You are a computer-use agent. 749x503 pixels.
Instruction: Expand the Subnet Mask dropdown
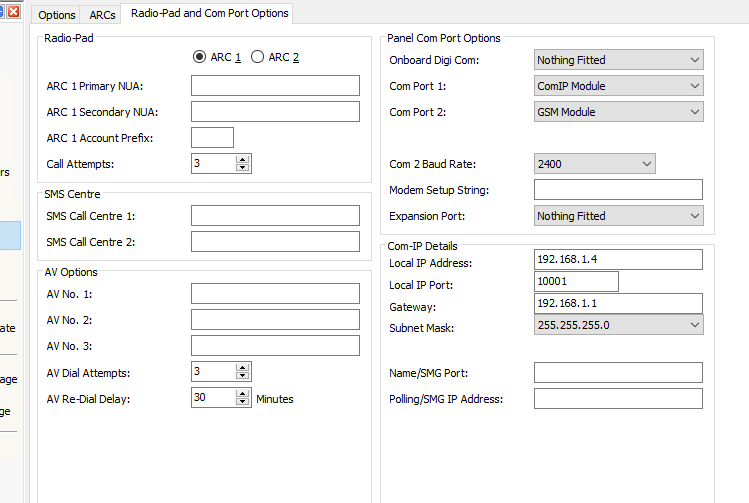(619, 325)
